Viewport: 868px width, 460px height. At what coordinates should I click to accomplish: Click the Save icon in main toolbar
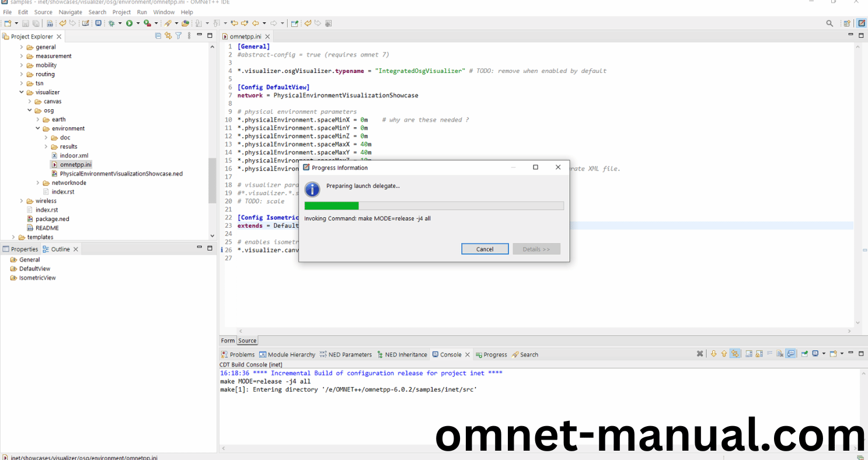click(26, 23)
